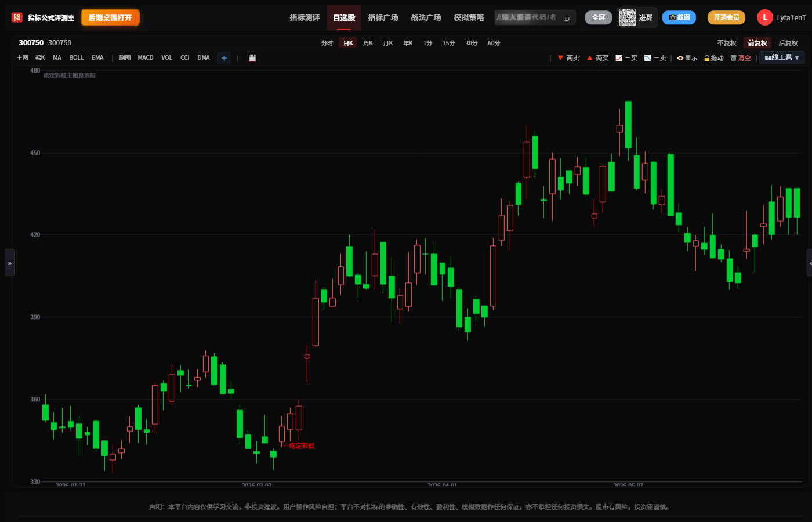
Task: Switch to 周K weekly candlestick period
Action: (x=368, y=43)
